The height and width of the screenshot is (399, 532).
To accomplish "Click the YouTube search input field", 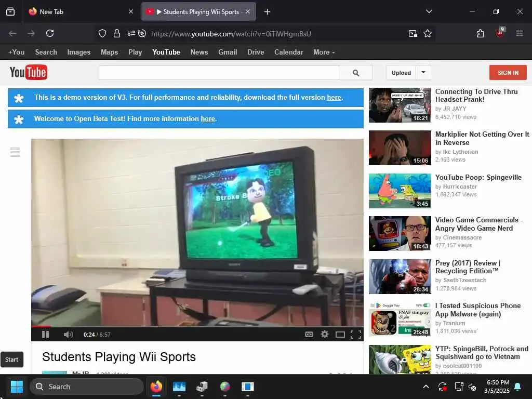I will click(x=219, y=73).
